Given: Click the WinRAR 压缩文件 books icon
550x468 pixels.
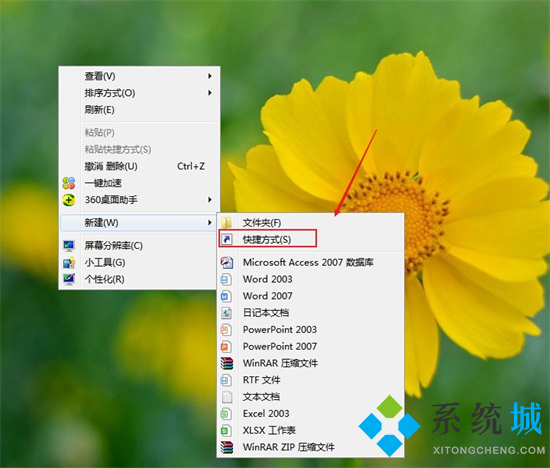Looking at the screenshot, I should (227, 363).
